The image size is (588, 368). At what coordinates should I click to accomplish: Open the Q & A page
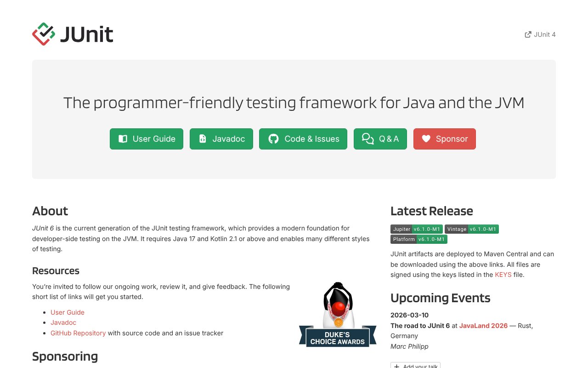pos(380,138)
